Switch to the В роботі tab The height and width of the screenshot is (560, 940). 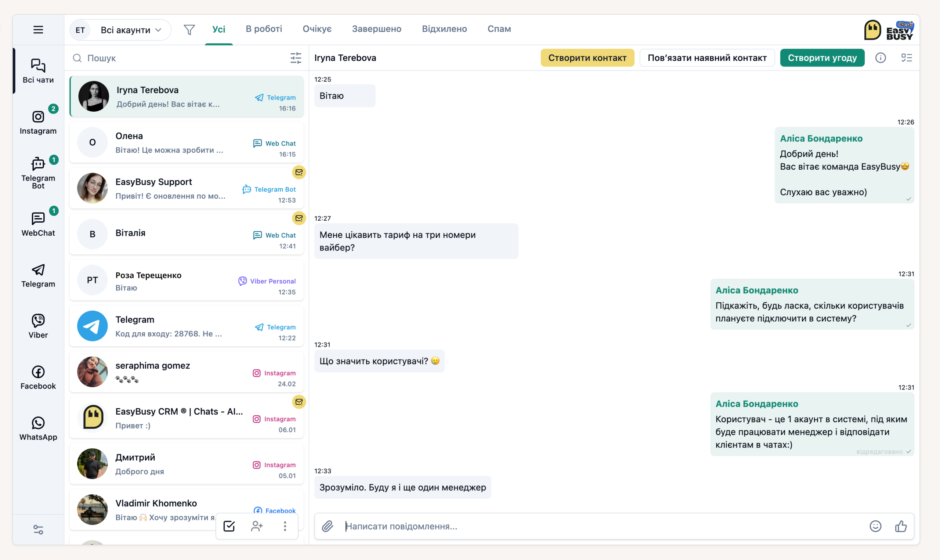point(264,29)
